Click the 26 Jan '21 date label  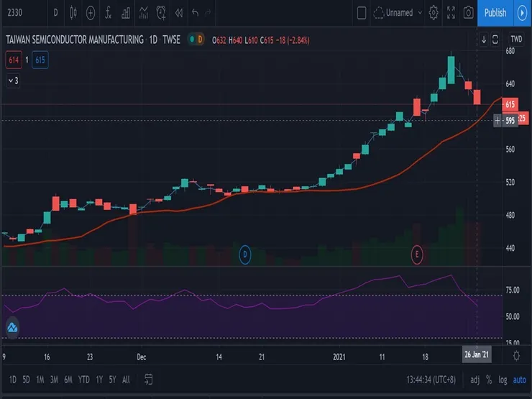(x=477, y=354)
